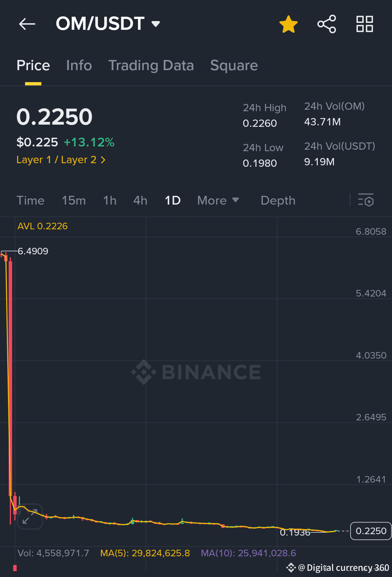Toggle the yellow favorite star
The width and height of the screenshot is (392, 577).
pyautogui.click(x=289, y=24)
